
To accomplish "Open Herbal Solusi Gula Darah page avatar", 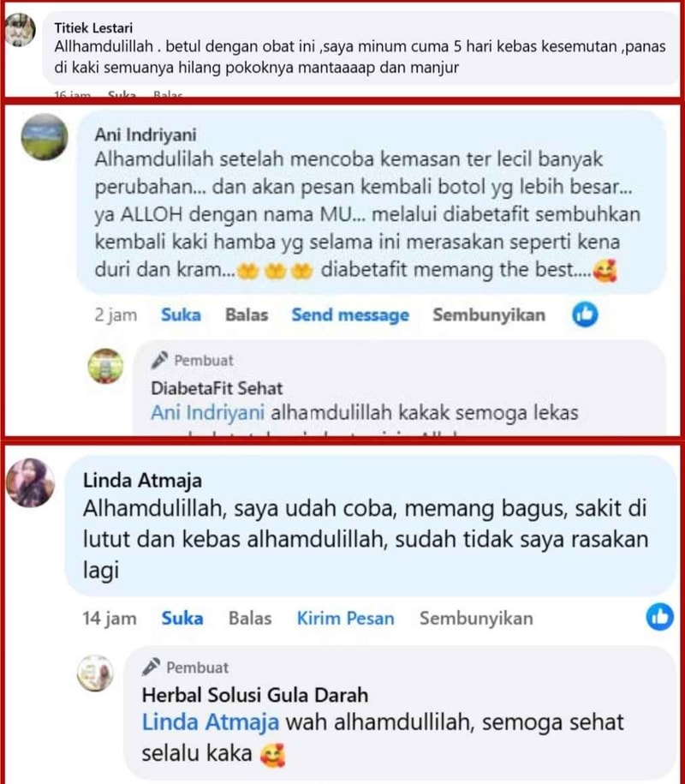I will (x=95, y=673).
